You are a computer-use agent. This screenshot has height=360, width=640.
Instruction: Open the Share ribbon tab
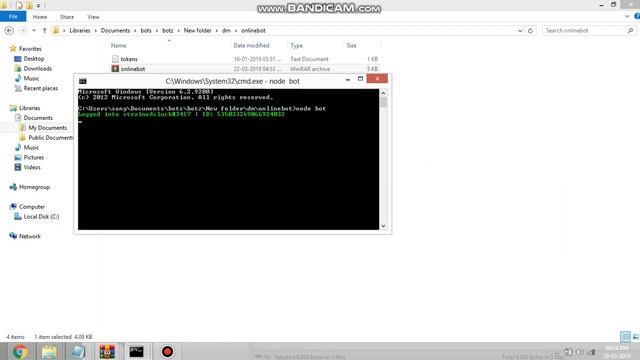pyautogui.click(x=67, y=17)
